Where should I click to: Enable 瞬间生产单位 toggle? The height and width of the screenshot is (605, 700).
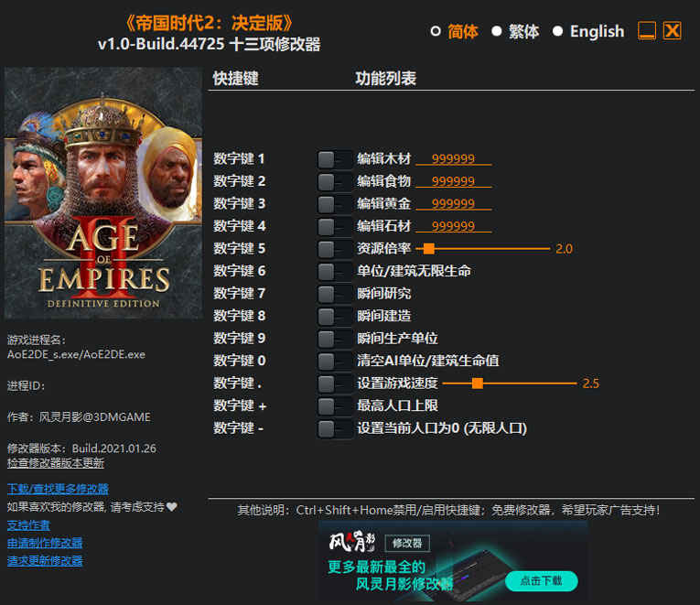[334, 339]
